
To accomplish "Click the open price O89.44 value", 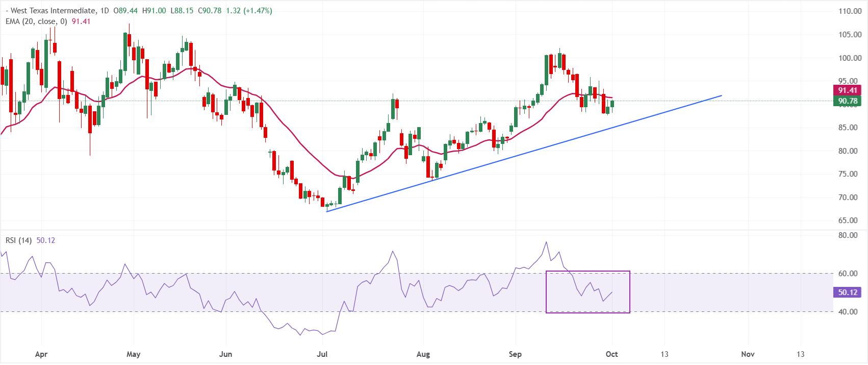I will coord(126,11).
